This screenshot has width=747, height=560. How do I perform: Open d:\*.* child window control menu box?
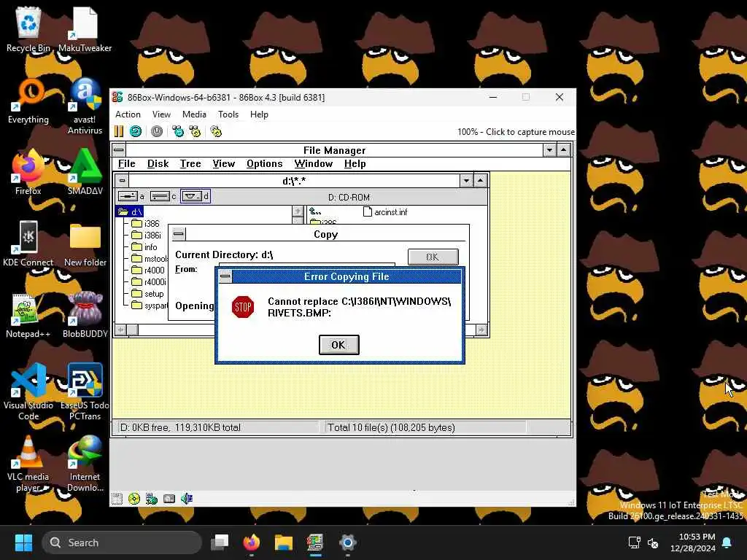point(123,181)
